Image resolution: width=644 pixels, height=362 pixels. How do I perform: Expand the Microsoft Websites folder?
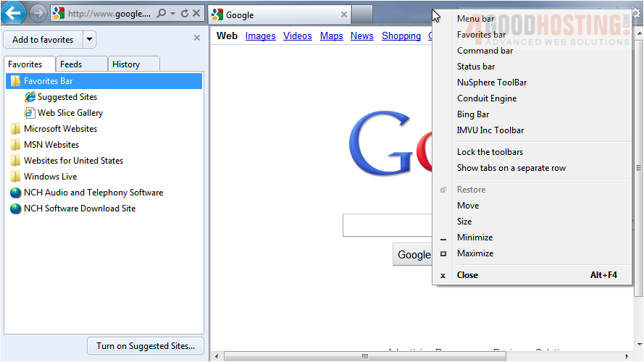point(60,129)
